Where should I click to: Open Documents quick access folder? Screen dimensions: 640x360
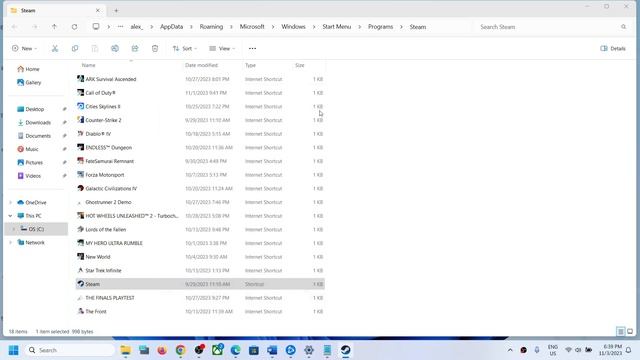coord(34,136)
